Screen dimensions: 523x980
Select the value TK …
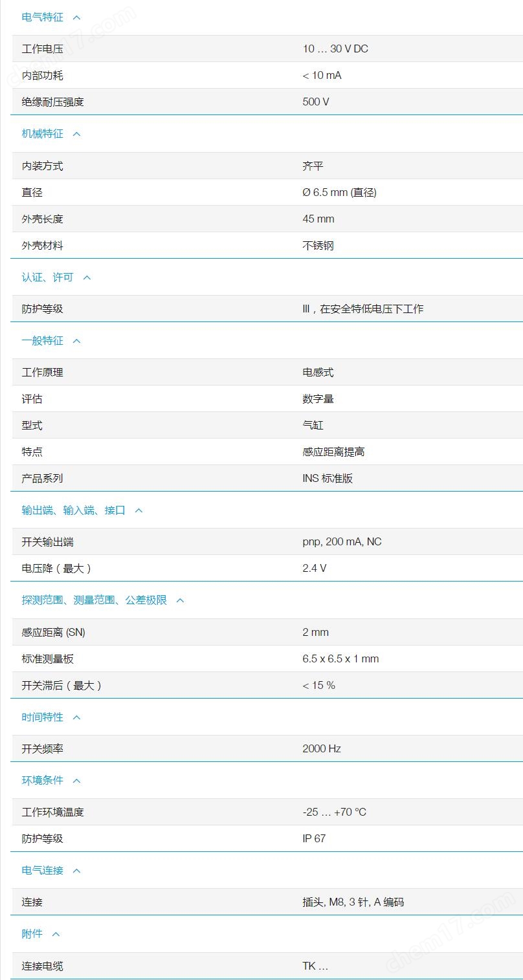pyautogui.click(x=315, y=966)
